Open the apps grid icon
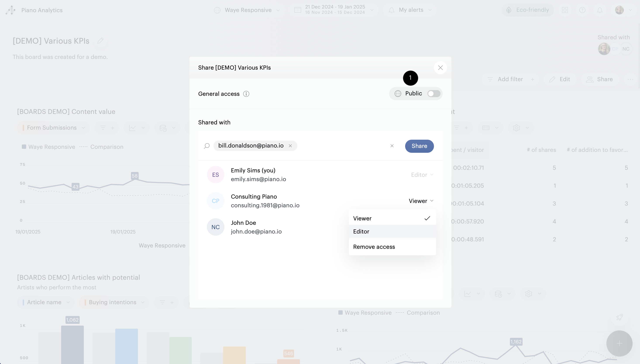The height and width of the screenshot is (364, 640). 565,10
